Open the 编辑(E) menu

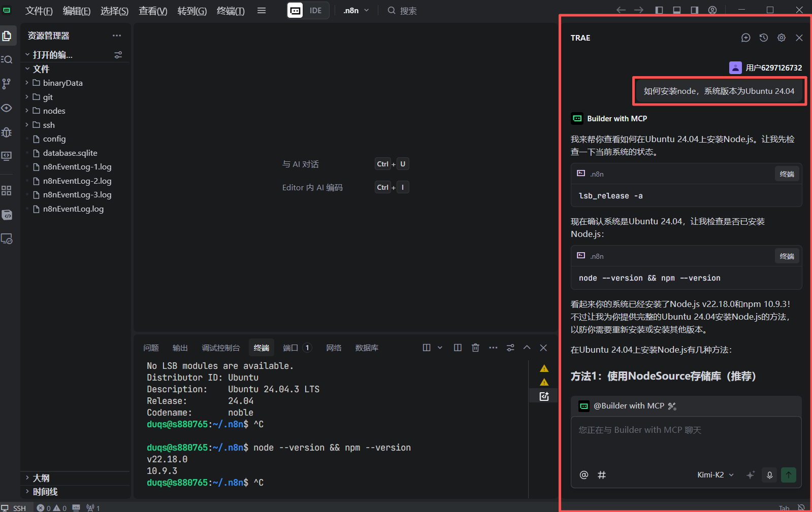(x=77, y=11)
